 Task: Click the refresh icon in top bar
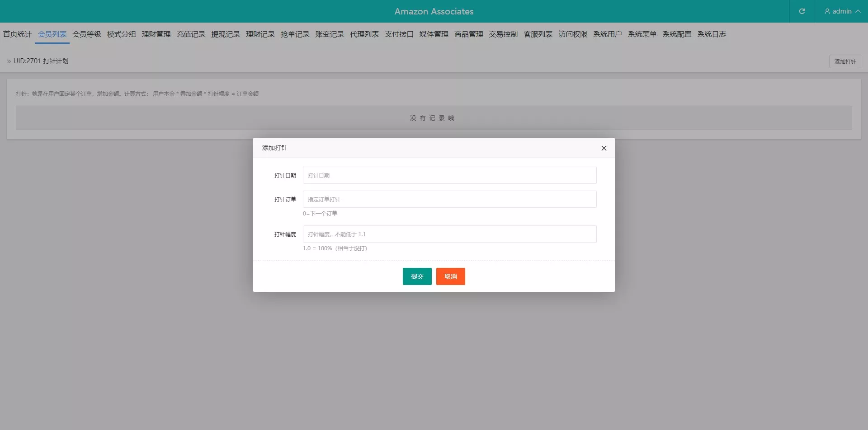click(x=802, y=11)
